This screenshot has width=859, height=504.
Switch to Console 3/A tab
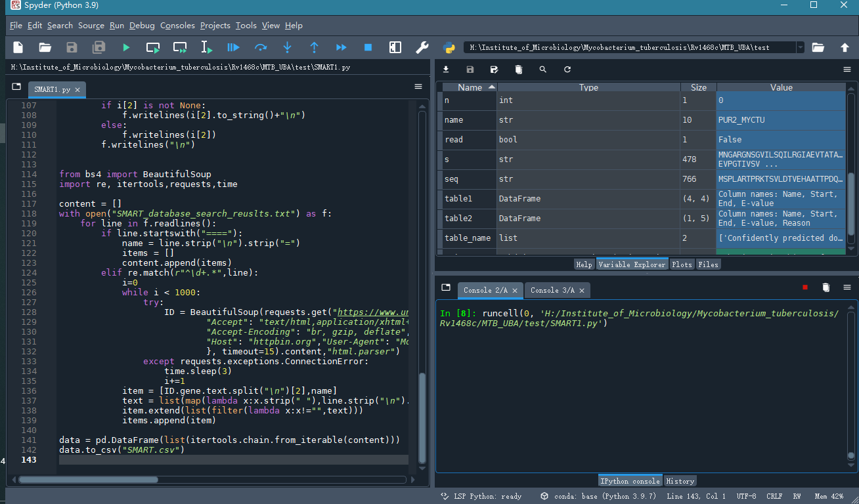552,290
